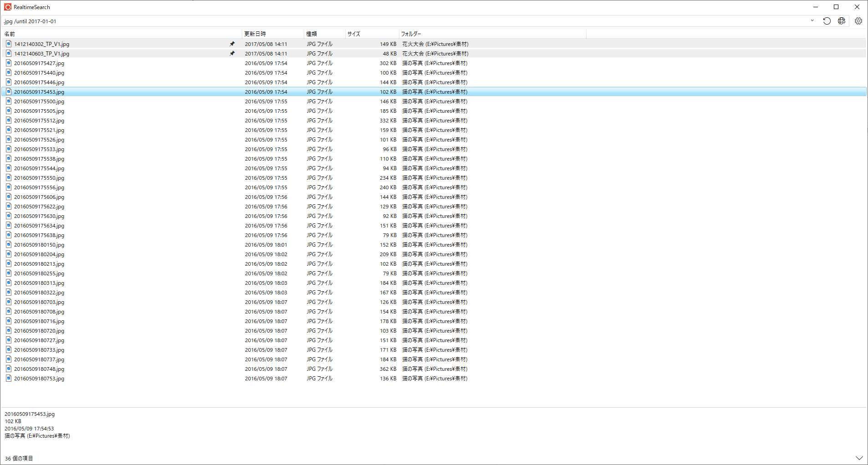Click file icon of 1412140302_TP_V1.jpg
This screenshot has width=868, height=465.
[x=9, y=44]
